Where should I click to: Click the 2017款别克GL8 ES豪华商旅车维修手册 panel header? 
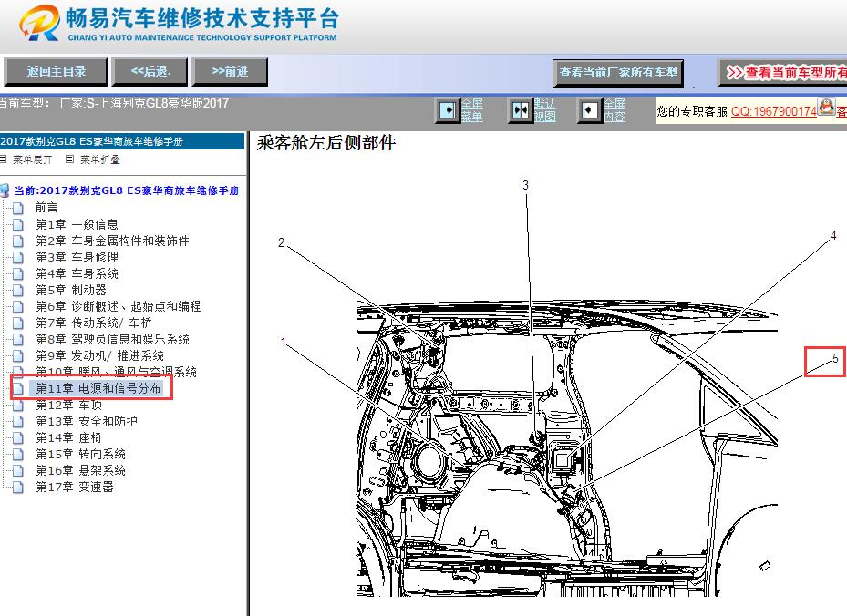(122, 141)
